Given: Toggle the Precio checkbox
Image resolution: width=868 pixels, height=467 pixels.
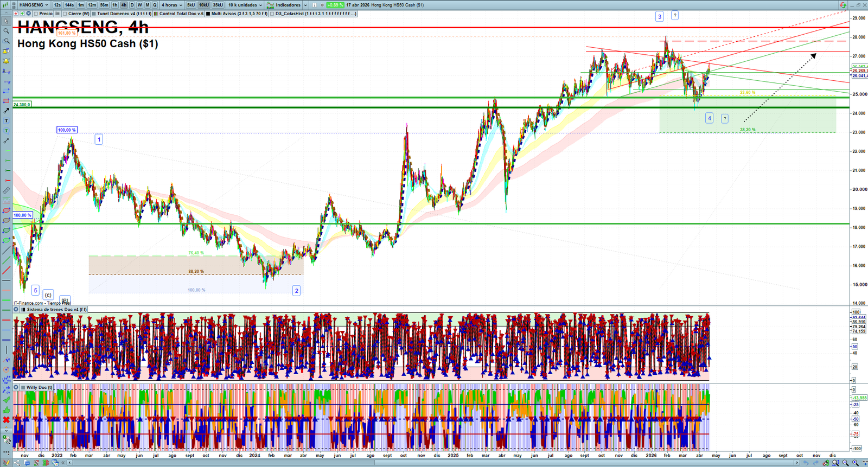Looking at the screenshot, I should click(36, 14).
